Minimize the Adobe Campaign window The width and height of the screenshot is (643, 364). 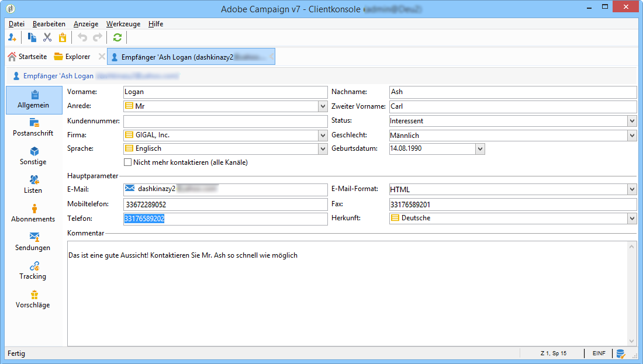(589, 8)
